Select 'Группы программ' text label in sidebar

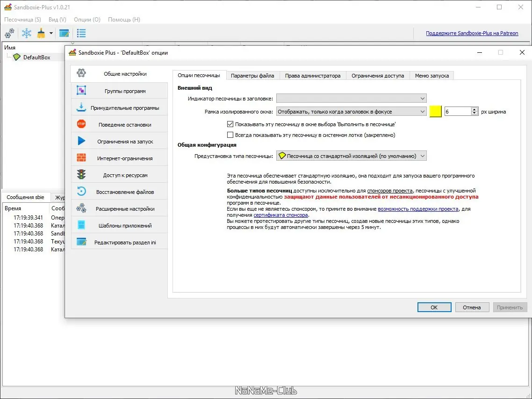tap(125, 91)
